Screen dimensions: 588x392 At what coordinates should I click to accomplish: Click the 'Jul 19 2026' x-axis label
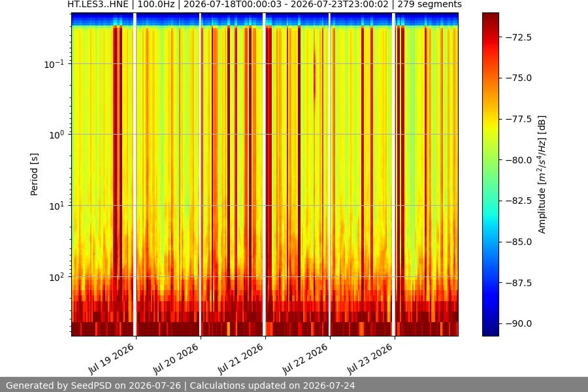point(111,359)
